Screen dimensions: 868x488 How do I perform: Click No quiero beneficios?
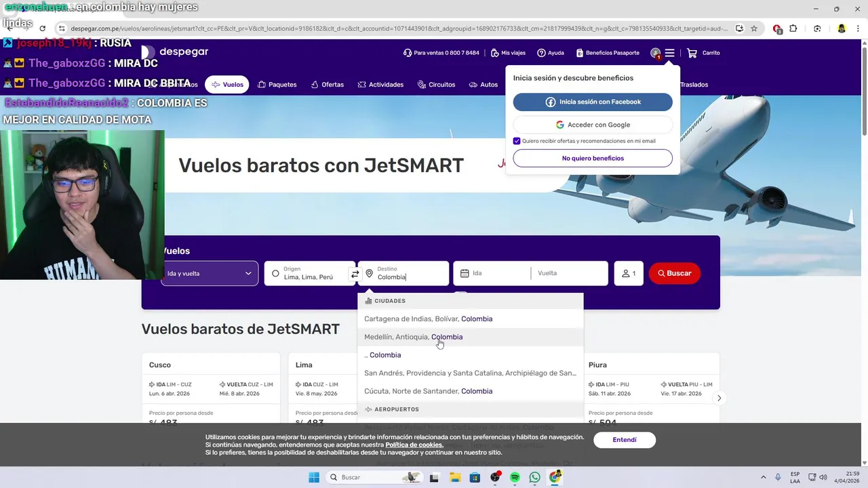(x=593, y=158)
